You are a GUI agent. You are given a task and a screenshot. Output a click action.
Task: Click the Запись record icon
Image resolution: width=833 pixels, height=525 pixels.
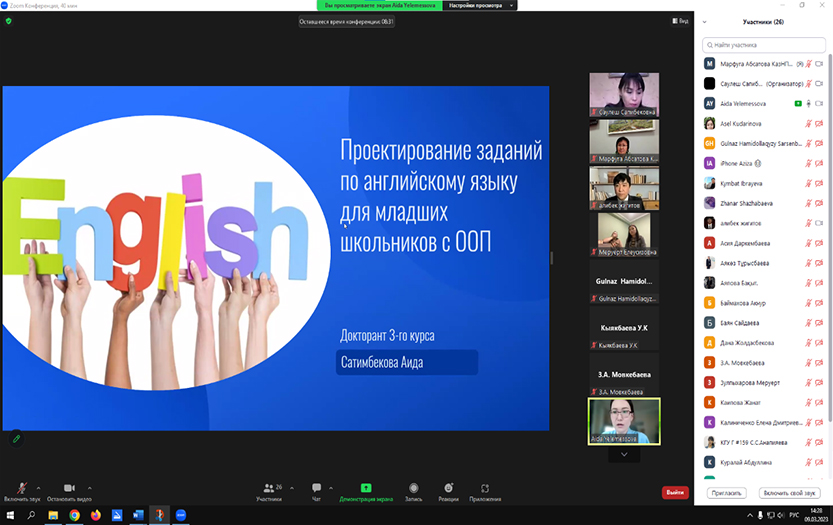click(413, 488)
